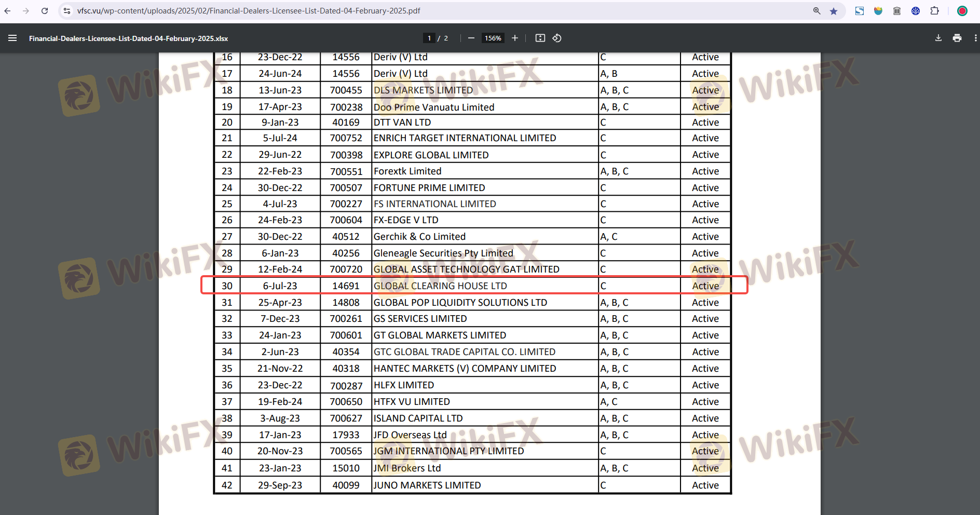Open the Extensions puzzle menu

pyautogui.click(x=934, y=11)
